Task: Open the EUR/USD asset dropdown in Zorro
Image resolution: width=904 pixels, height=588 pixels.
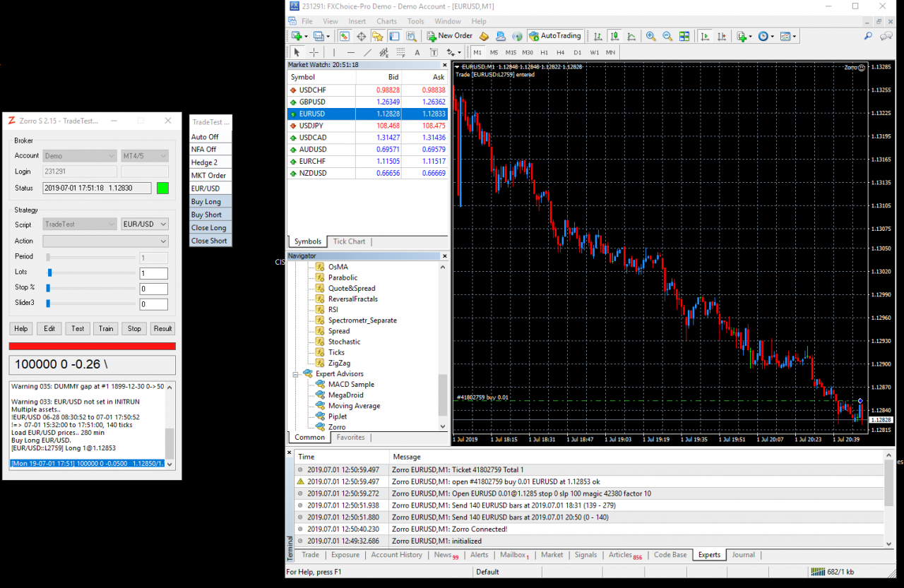Action: pos(145,224)
